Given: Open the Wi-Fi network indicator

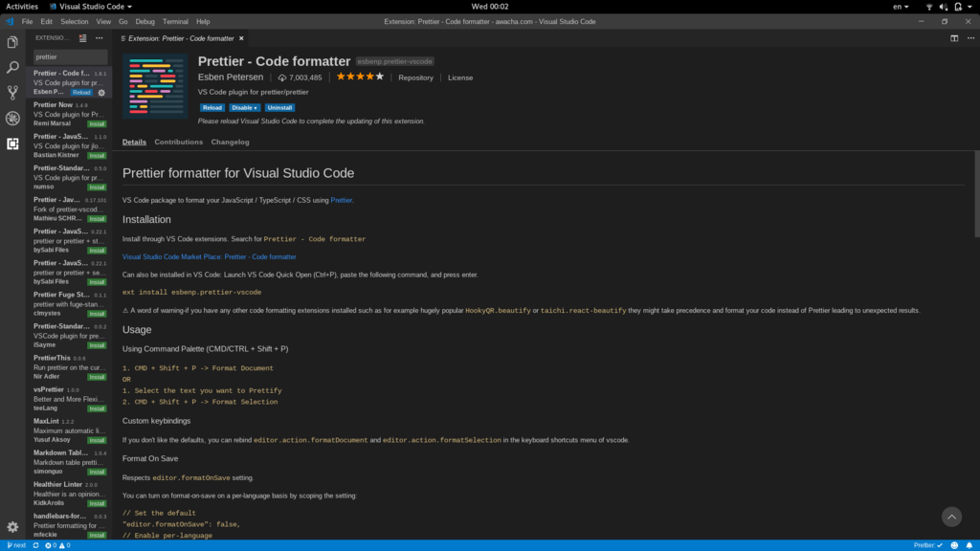Looking at the screenshot, I should click(928, 7).
